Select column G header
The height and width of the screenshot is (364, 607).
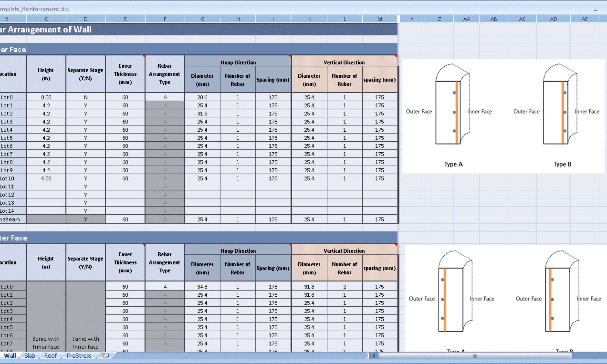[202, 19]
